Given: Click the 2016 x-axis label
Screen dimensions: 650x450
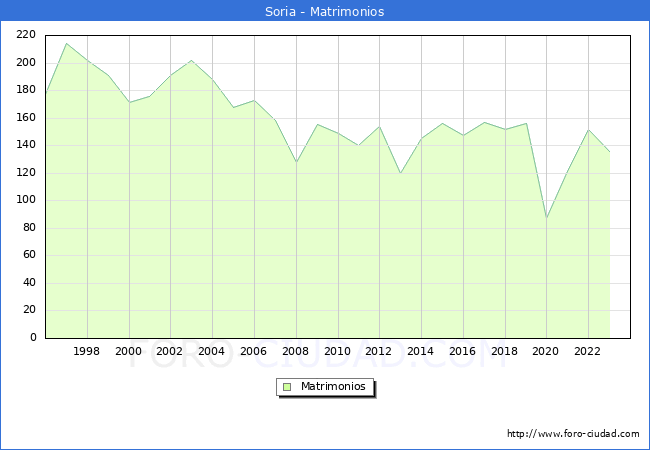Looking at the screenshot, I should click(463, 351).
